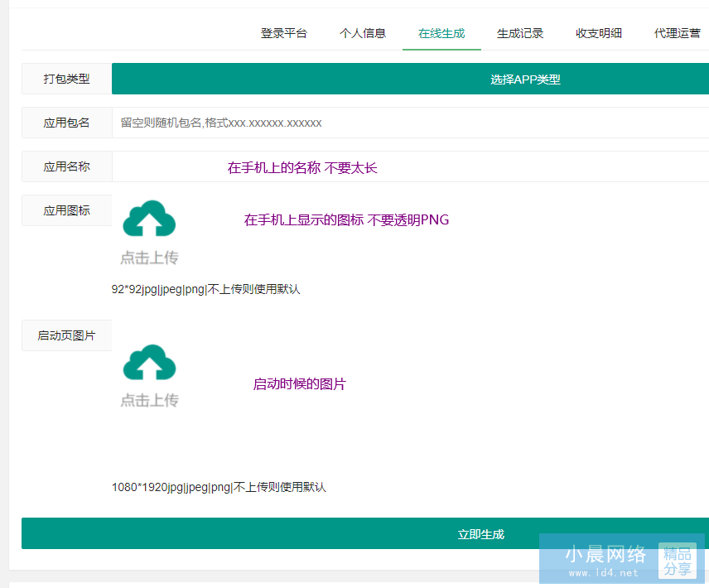Upload app icon via cloud icon
709x588 pixels.
pyautogui.click(x=150, y=219)
